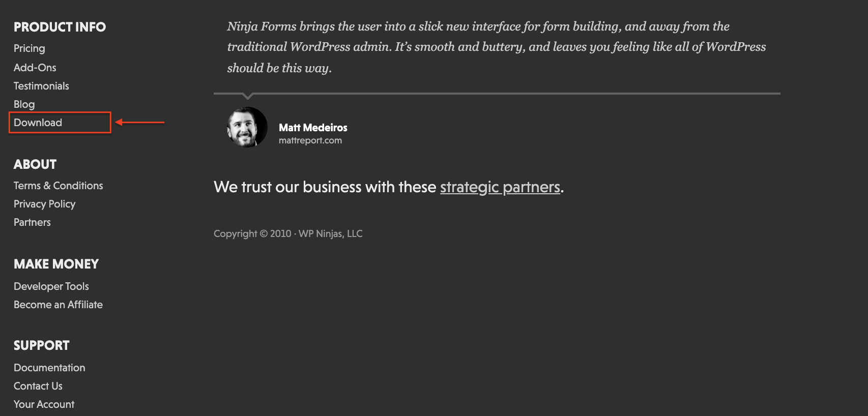Click the Support section heading
Screen dimensions: 868x416
click(x=42, y=345)
